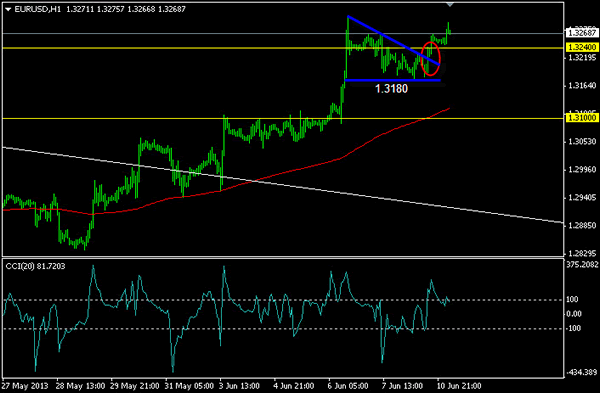Click the CCI -100 level label
The image size is (600, 393).
coord(573,328)
